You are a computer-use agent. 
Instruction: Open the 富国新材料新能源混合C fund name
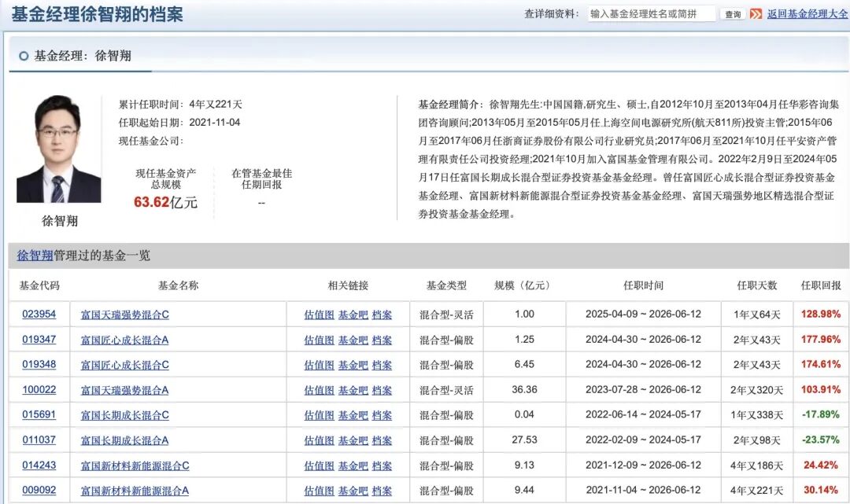tap(135, 465)
